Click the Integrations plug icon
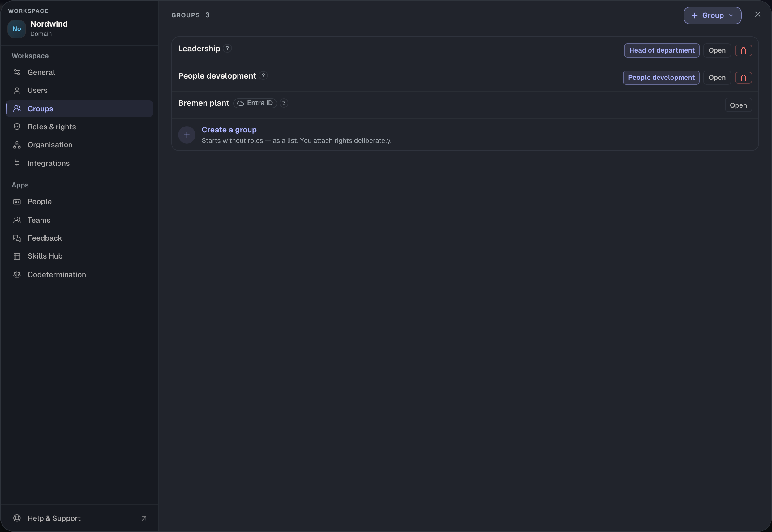Viewport: 772px width, 532px height. click(x=17, y=163)
